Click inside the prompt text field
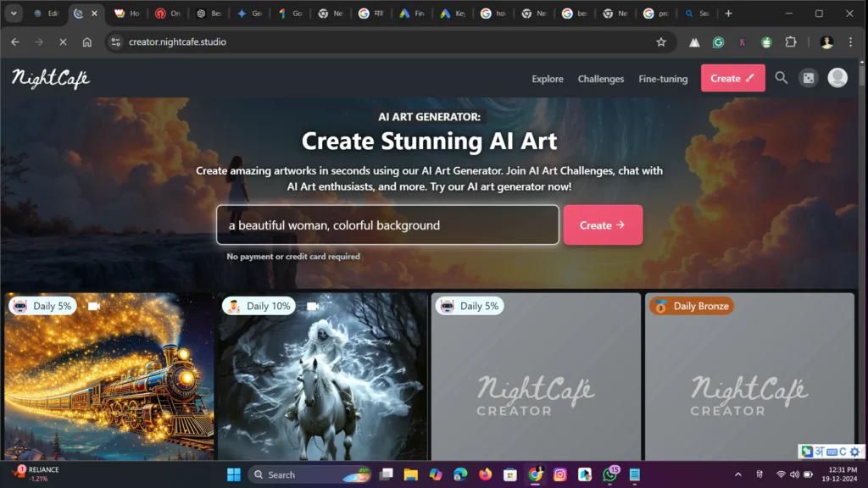868x488 pixels. coord(387,225)
